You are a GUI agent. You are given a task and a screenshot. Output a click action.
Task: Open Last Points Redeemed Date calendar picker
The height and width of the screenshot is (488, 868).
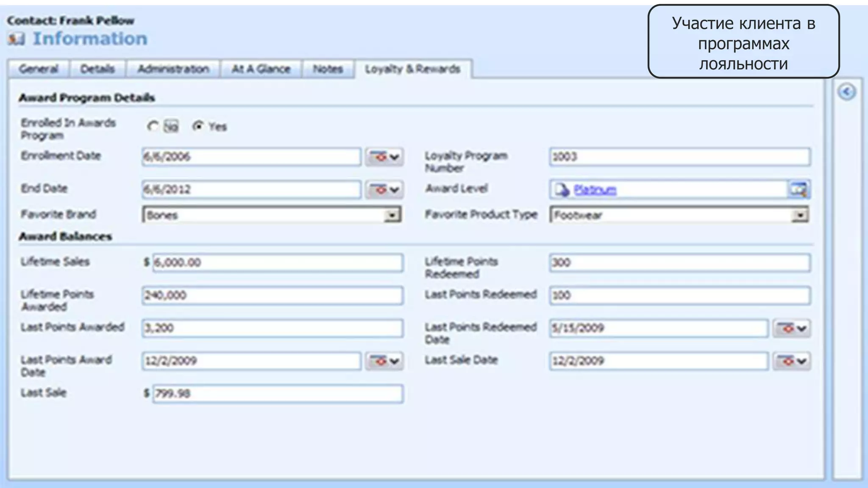pos(791,328)
